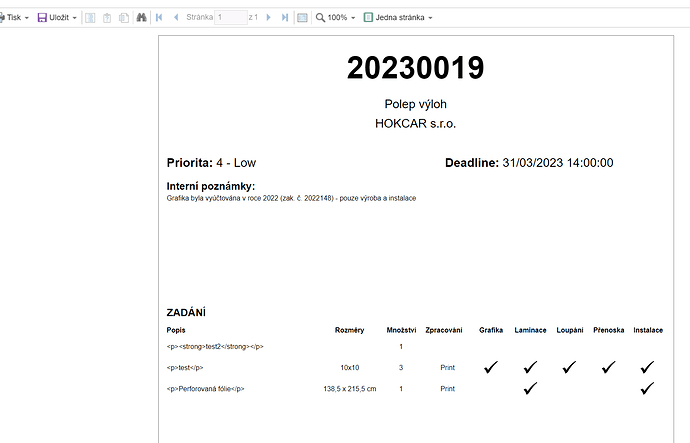The width and height of the screenshot is (690, 443).
Task: Click quantity 3 in the test row
Action: click(x=401, y=367)
